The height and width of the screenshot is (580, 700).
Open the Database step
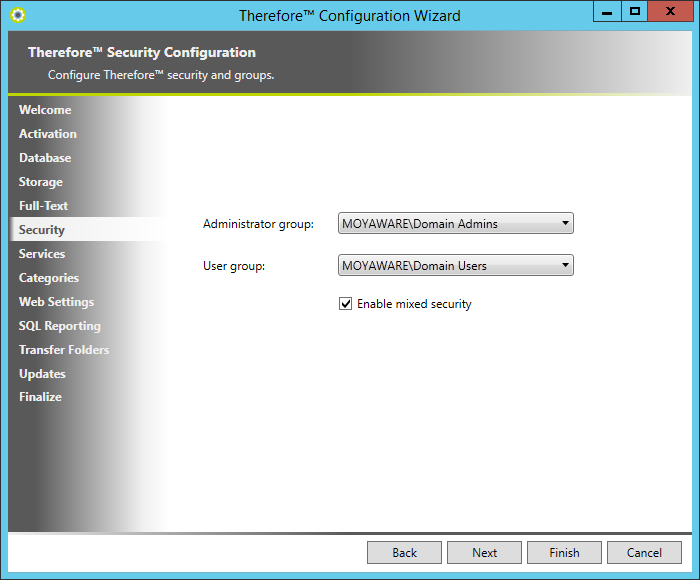tap(45, 158)
